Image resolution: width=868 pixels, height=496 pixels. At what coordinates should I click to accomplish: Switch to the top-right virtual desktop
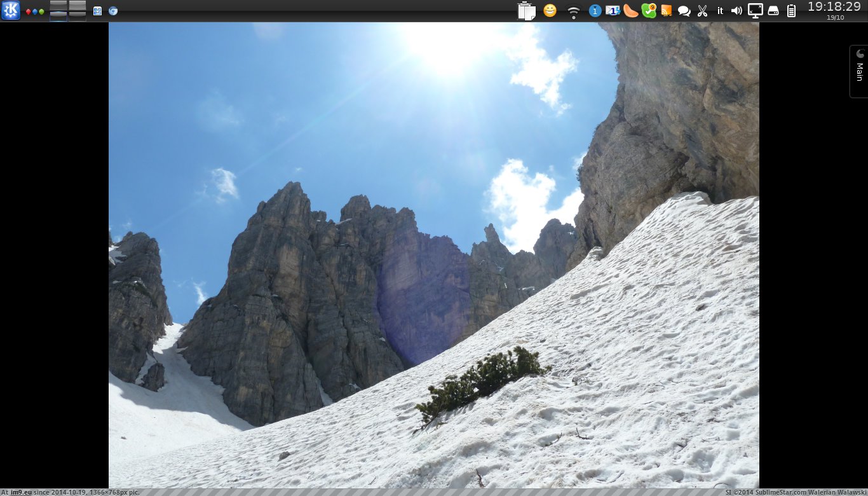click(78, 6)
